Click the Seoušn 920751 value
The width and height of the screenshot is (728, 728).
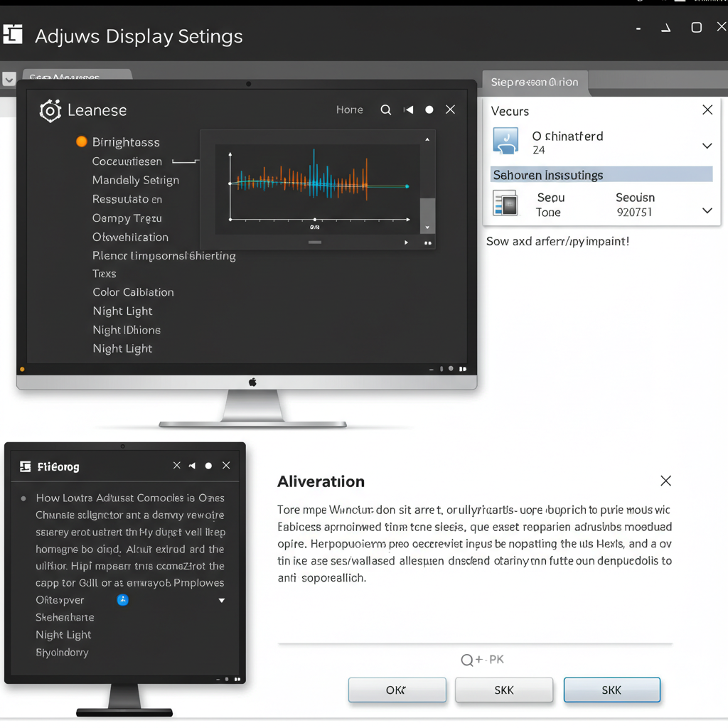[634, 213]
